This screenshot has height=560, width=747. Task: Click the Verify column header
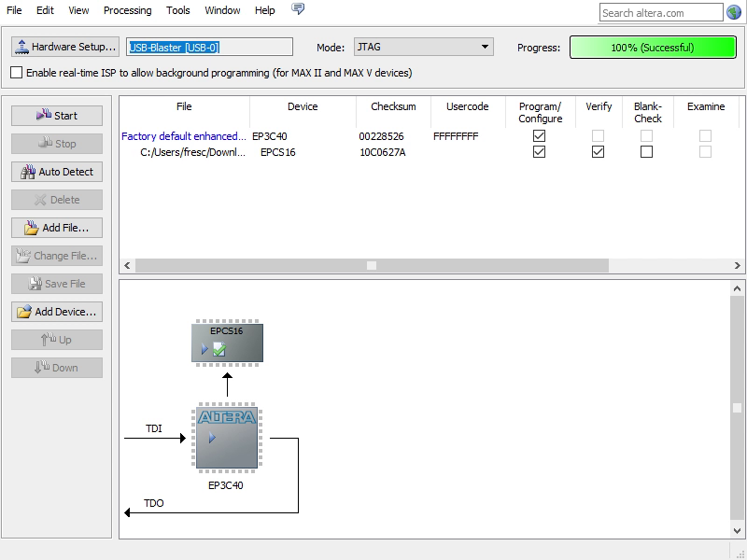tap(599, 106)
